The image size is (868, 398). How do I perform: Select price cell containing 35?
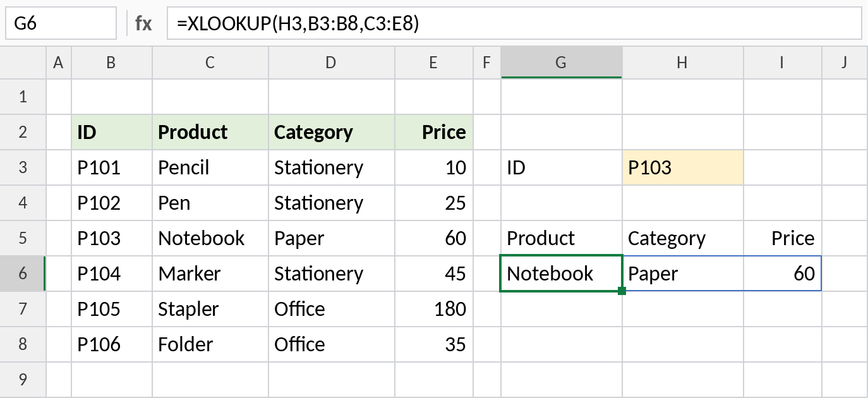tap(434, 344)
